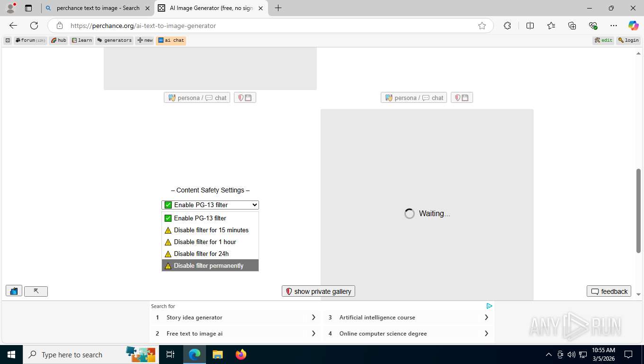This screenshot has width=644, height=364.
Task: Open the ai chat link
Action: pyautogui.click(x=171, y=40)
